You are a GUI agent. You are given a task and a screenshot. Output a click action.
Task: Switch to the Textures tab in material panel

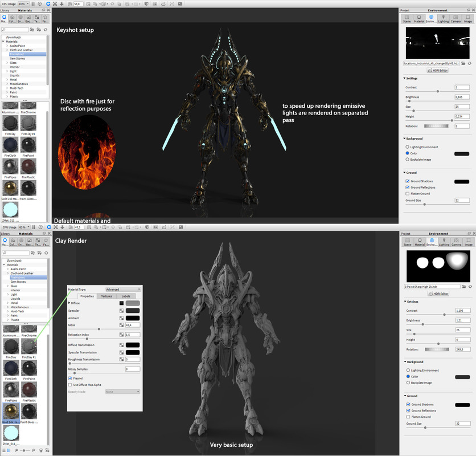point(106,296)
